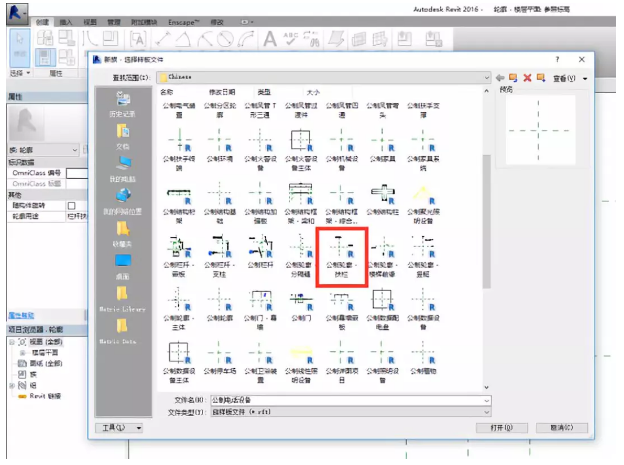Click the angular dimension tool icon

pos(183,39)
